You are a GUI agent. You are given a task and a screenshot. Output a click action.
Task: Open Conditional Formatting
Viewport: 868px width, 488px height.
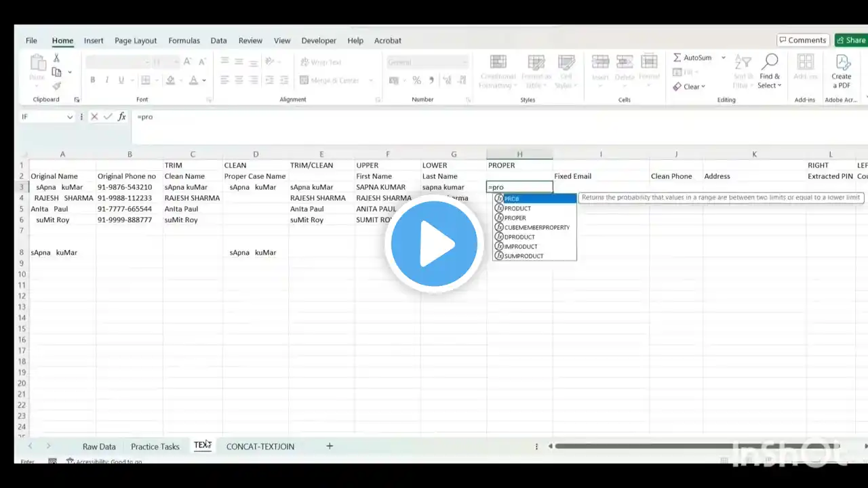[498, 71]
